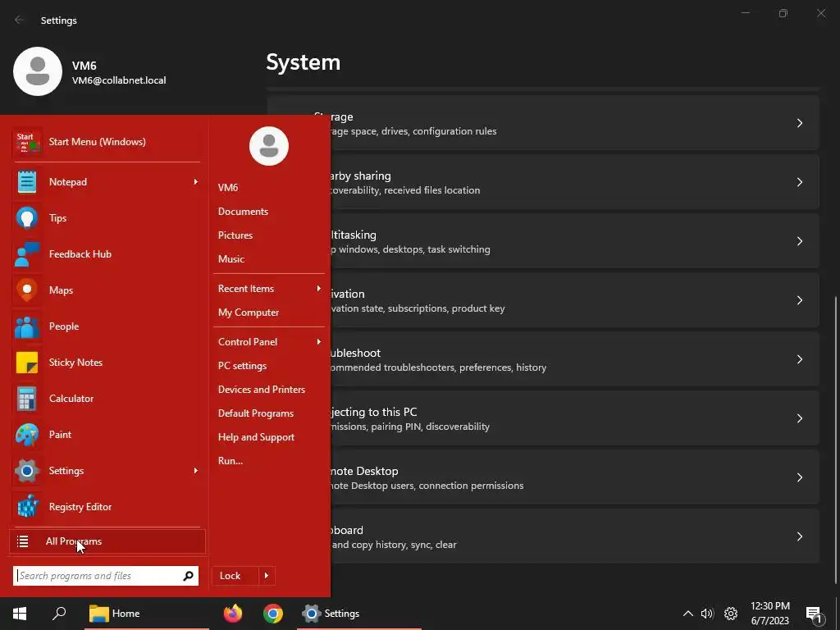This screenshot has height=630, width=840.
Task: Click the gear icon in system tray
Action: click(731, 614)
